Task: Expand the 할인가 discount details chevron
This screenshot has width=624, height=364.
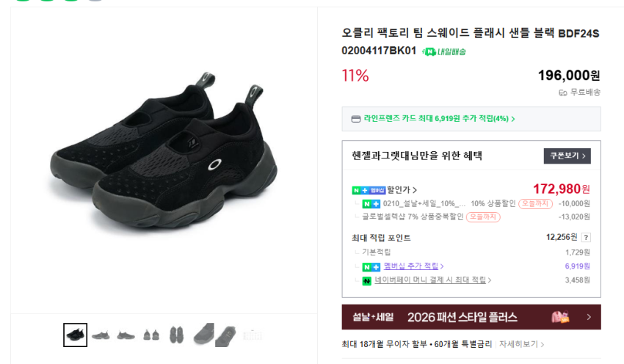Action: point(415,190)
